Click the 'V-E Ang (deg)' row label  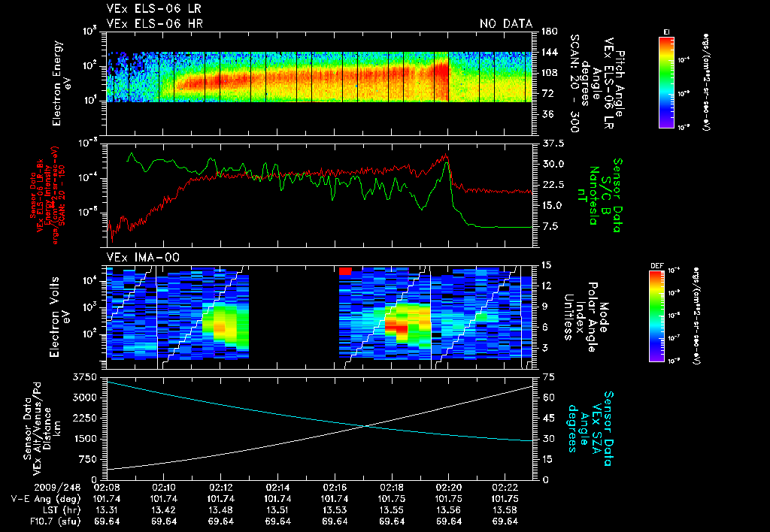[46, 499]
